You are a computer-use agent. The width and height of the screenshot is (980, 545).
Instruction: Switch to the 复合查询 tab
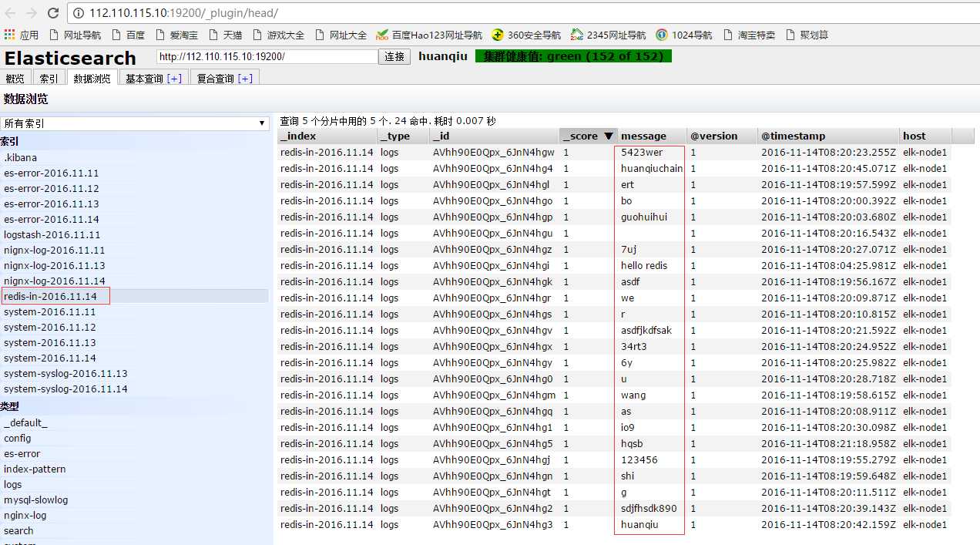point(215,79)
